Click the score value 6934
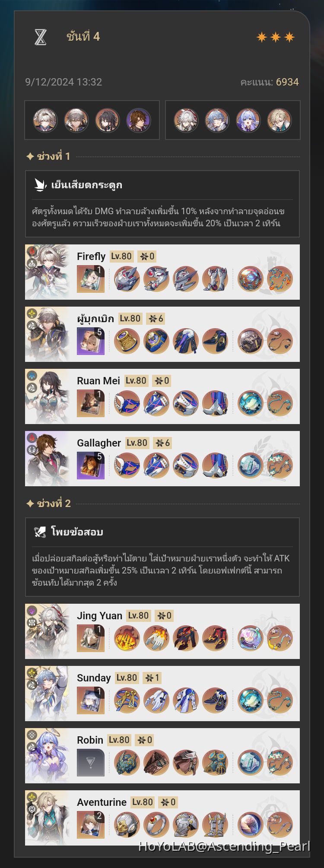Image resolution: width=324 pixels, height=868 pixels. [287, 82]
